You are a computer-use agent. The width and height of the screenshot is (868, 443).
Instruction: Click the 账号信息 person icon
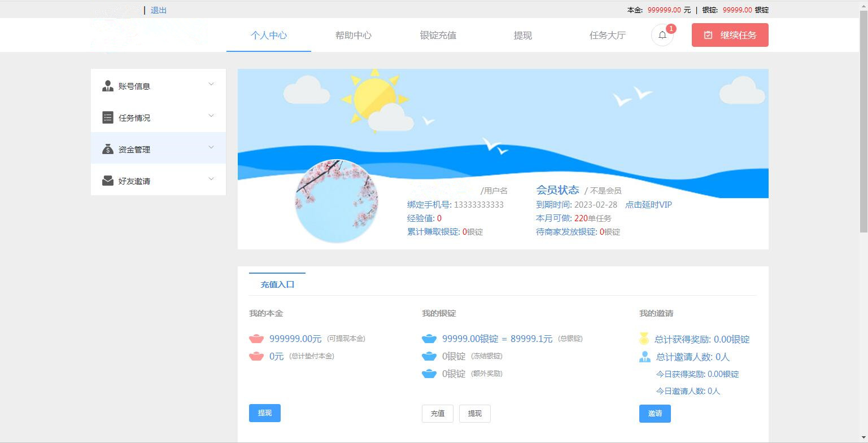point(108,86)
